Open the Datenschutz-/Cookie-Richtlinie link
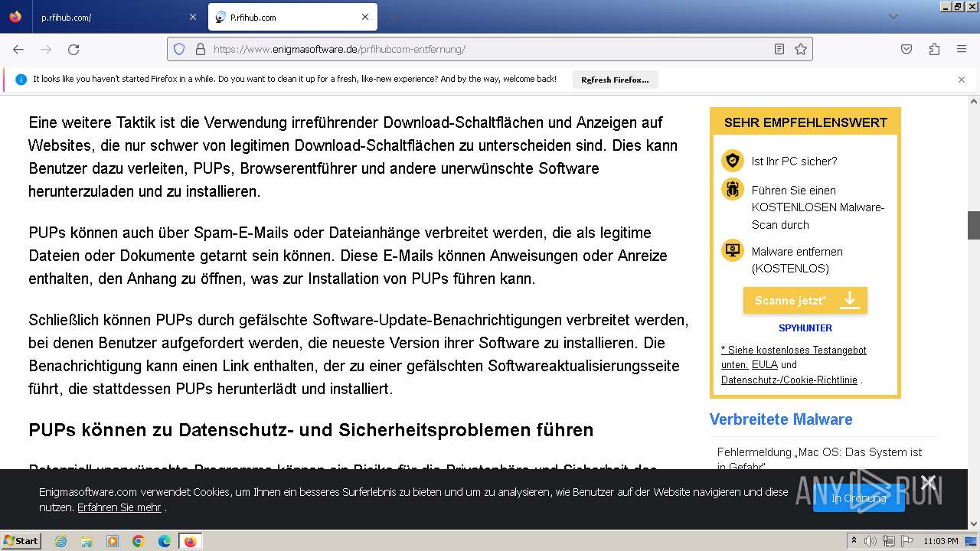 (789, 380)
